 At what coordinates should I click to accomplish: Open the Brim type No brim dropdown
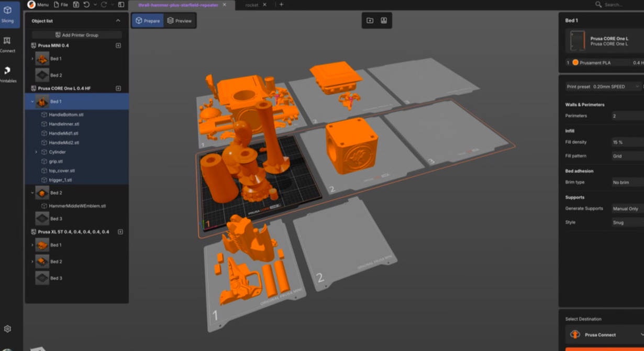(x=627, y=182)
